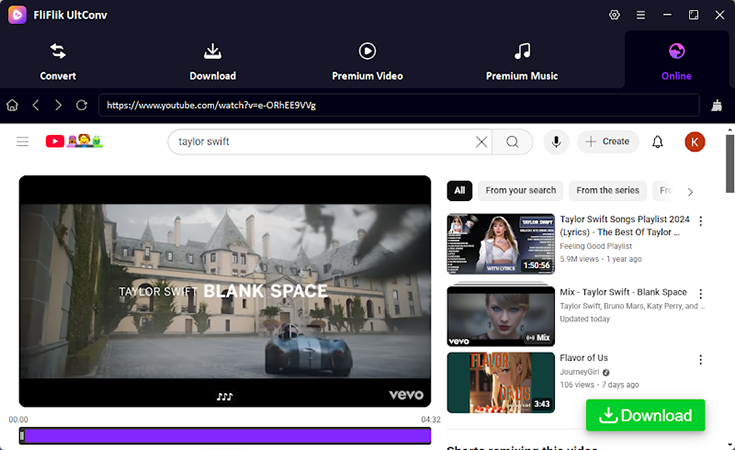
Task: Click the 00:00 start time label
Action: click(18, 420)
